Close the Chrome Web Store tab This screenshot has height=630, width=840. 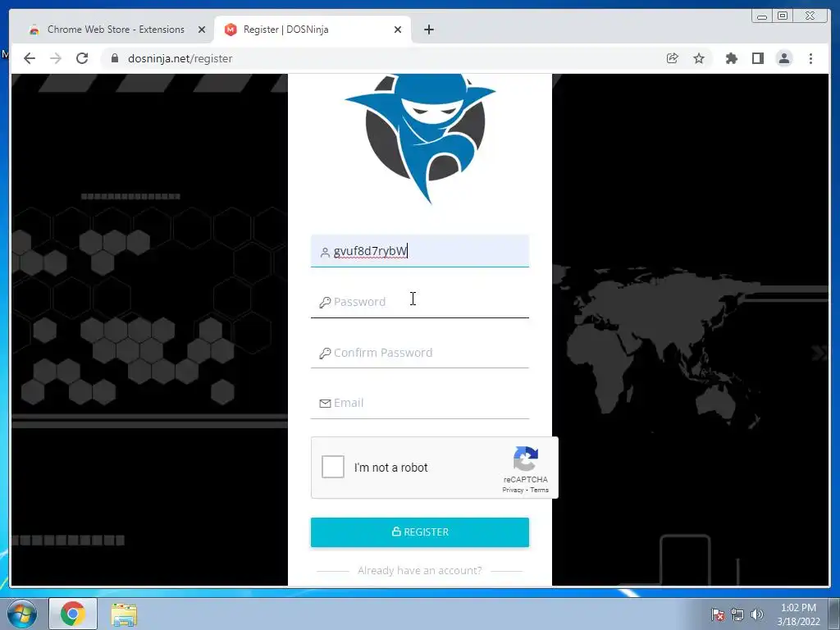(x=202, y=30)
